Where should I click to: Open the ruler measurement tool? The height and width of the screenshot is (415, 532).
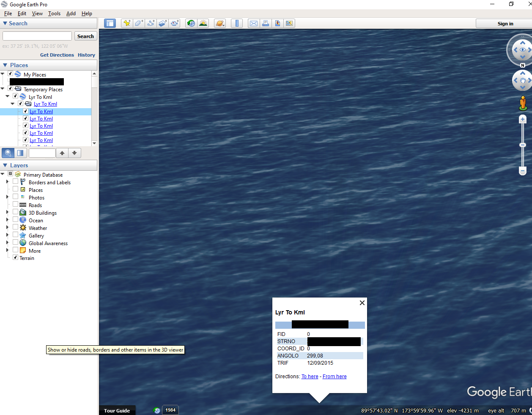point(237,23)
